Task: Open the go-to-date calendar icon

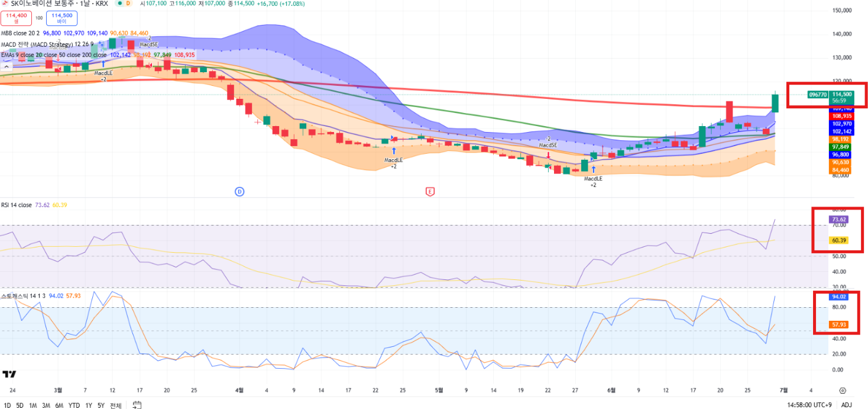Action: [x=137, y=405]
